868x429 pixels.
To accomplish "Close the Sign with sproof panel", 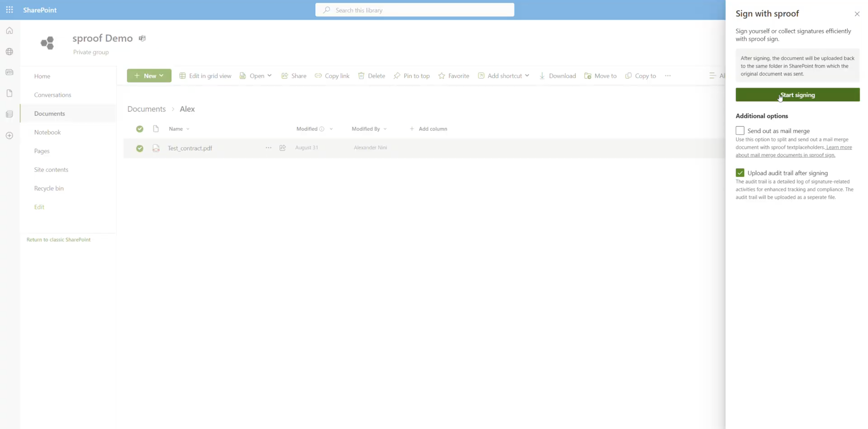I will coord(857,14).
